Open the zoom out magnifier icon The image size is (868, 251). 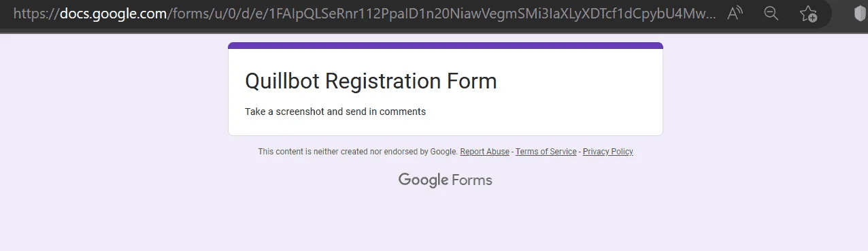coord(771,13)
